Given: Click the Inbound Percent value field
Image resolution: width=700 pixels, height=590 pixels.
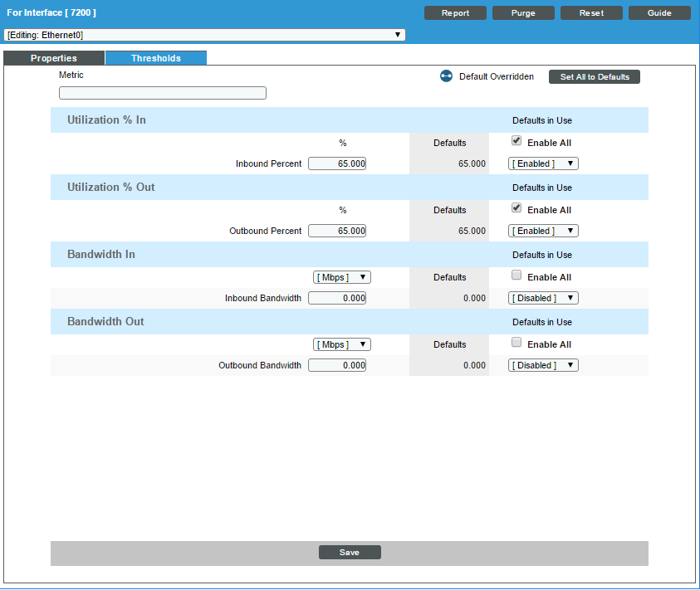Looking at the screenshot, I should (336, 163).
